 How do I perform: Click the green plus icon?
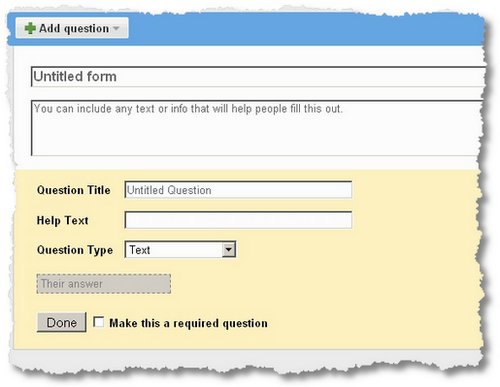[x=30, y=28]
